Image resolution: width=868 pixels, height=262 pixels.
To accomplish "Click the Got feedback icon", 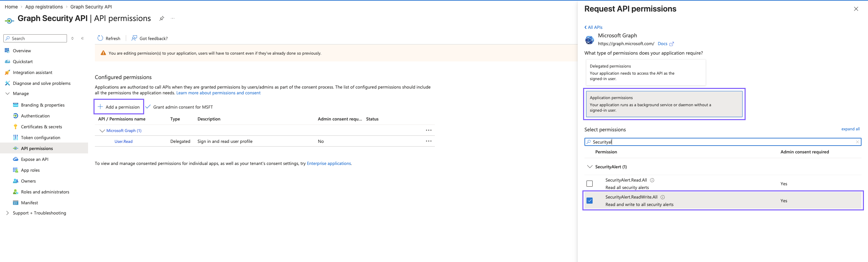I will click(x=134, y=38).
